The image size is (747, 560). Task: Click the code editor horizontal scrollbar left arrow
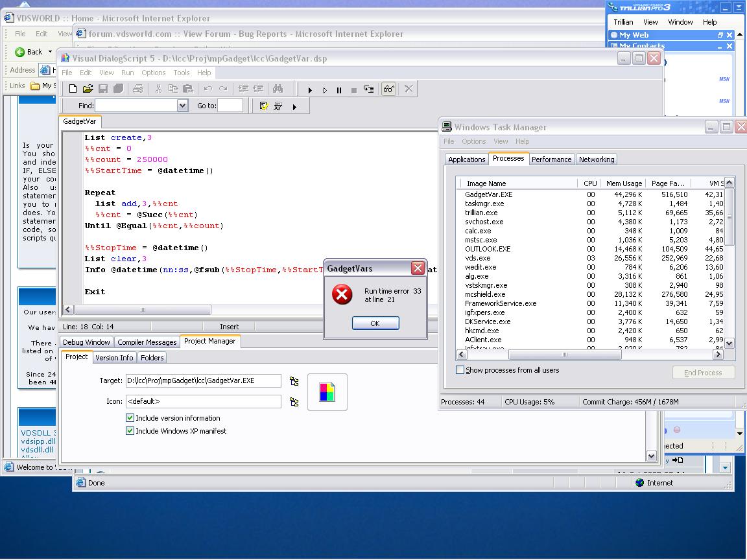68,310
